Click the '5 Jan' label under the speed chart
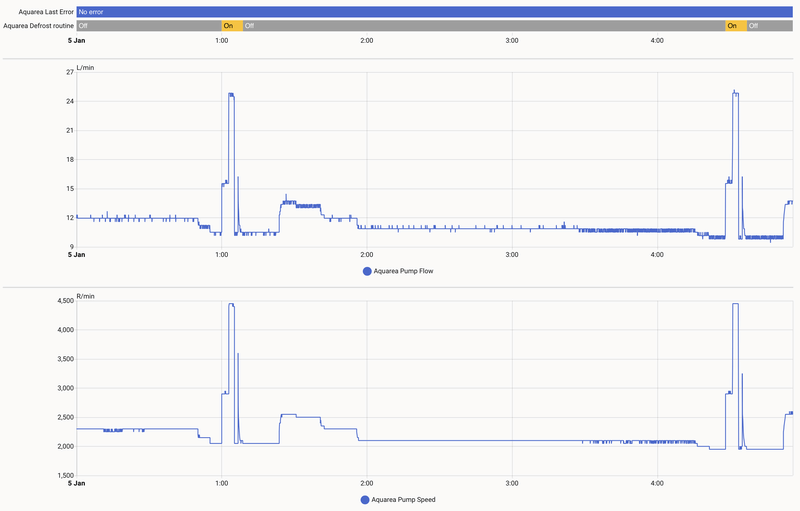800x511 pixels. (x=77, y=483)
